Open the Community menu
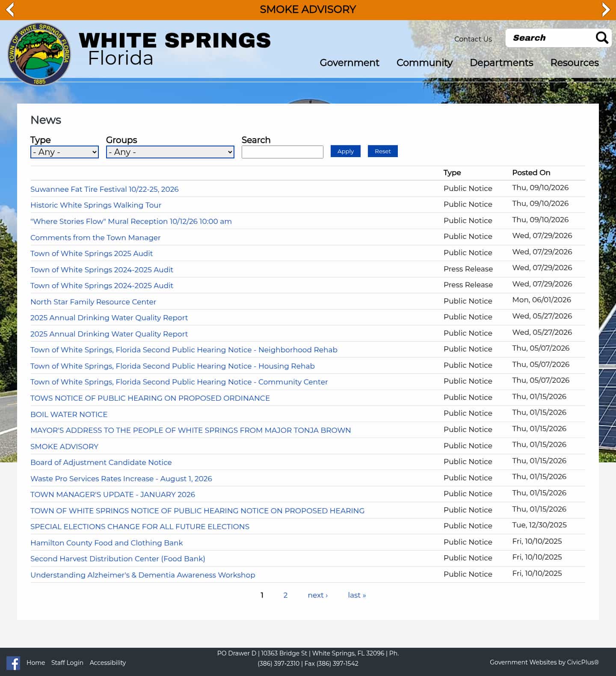Viewport: 616px width, 676px height. coord(424,63)
